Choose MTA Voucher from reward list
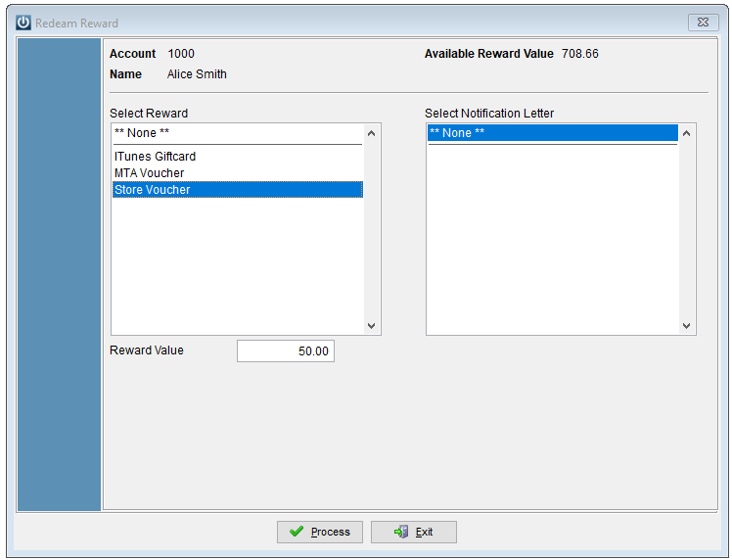Screen dimensions: 732x560 pos(238,173)
